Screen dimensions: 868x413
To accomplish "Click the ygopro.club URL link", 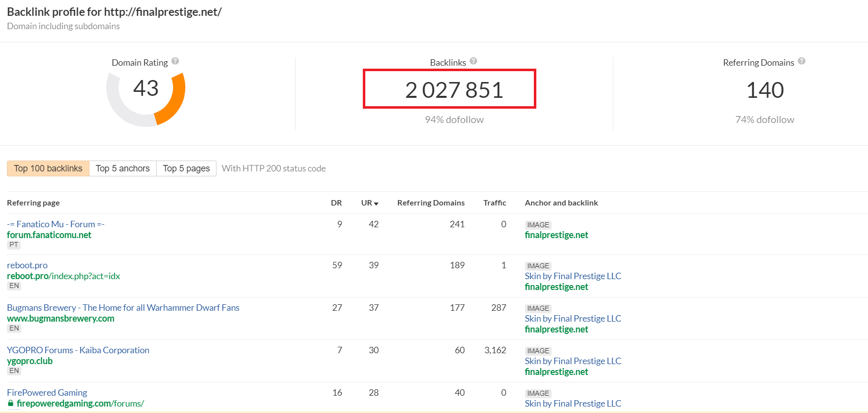I will pos(30,361).
